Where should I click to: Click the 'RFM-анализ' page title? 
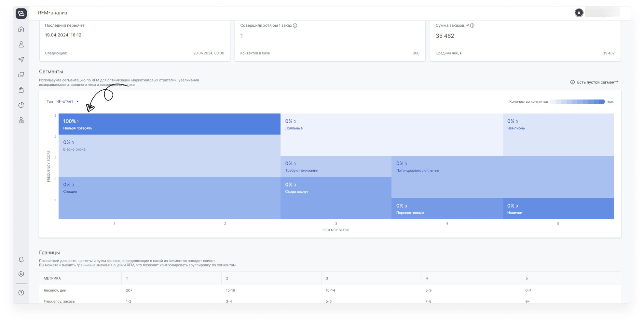tap(53, 13)
